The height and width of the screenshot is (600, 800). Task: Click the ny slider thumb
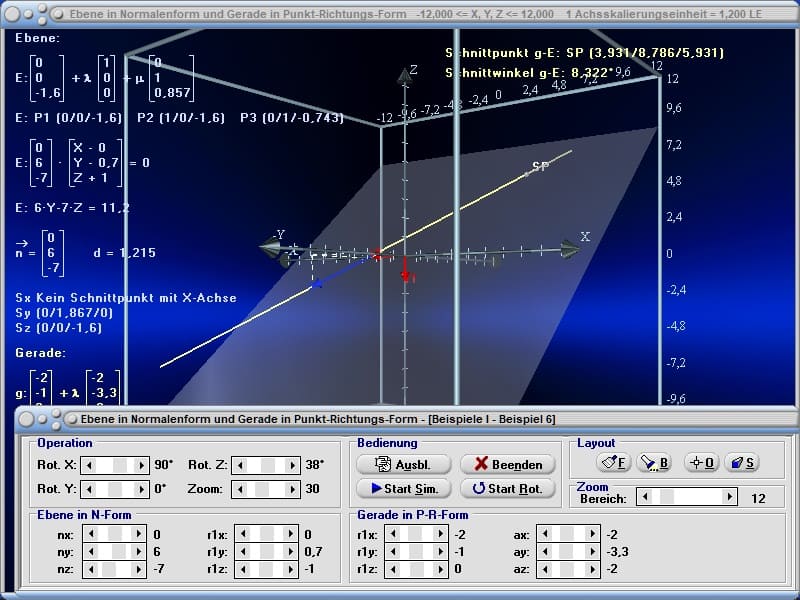(x=121, y=552)
